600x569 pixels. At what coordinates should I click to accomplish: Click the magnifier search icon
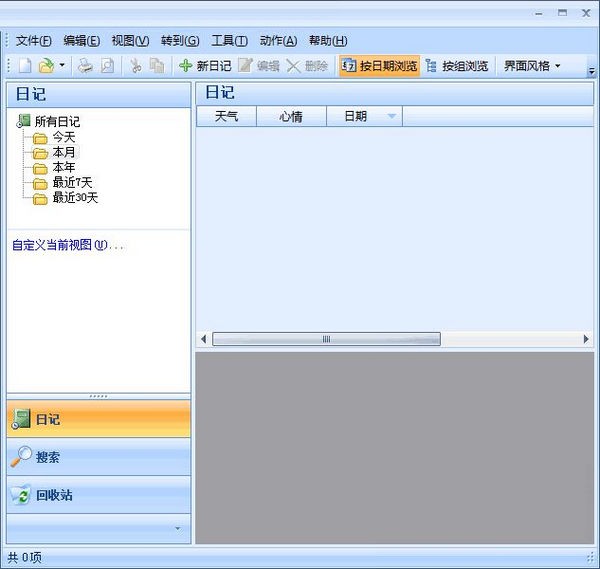[x=21, y=456]
